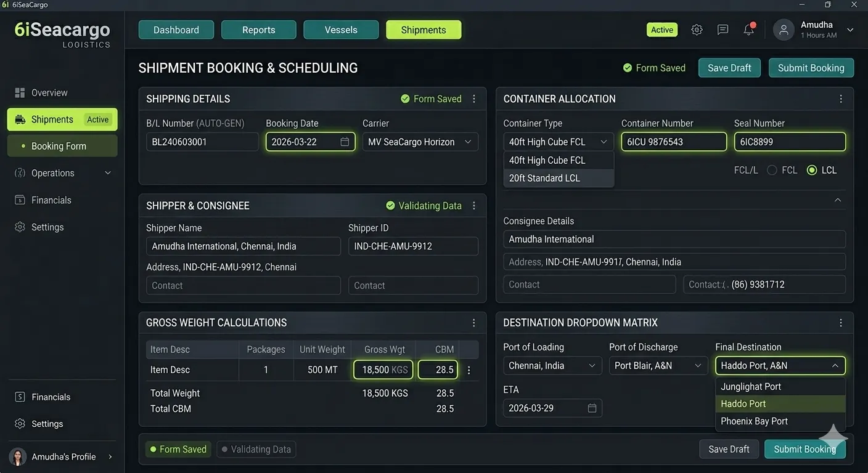Click Submit Booking button at top
Screen dimensions: 868x473
(811, 68)
